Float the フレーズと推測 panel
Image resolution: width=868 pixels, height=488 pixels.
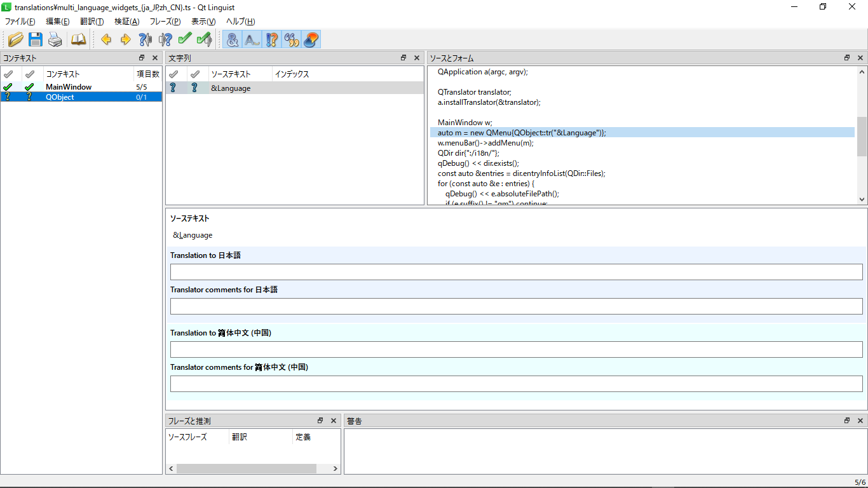(320, 421)
